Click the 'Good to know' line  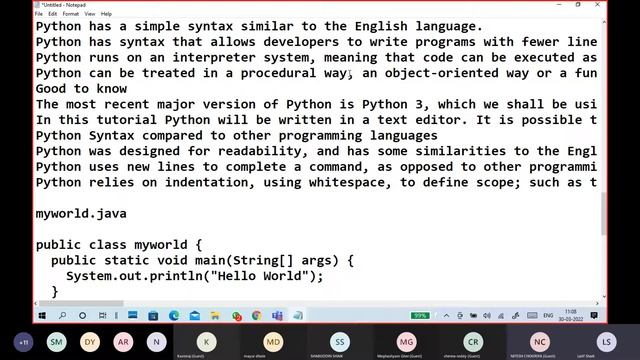(81, 89)
